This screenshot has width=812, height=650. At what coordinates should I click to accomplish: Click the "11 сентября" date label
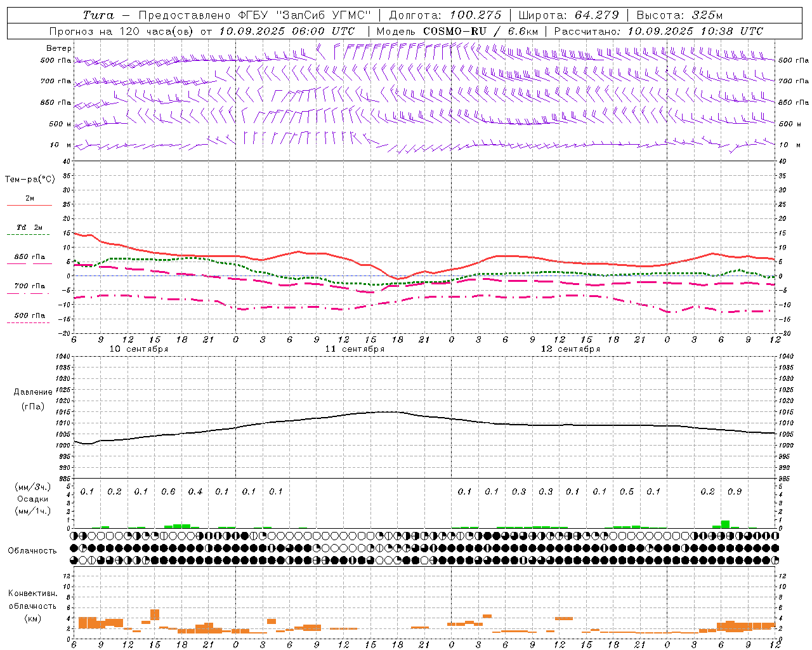[355, 349]
